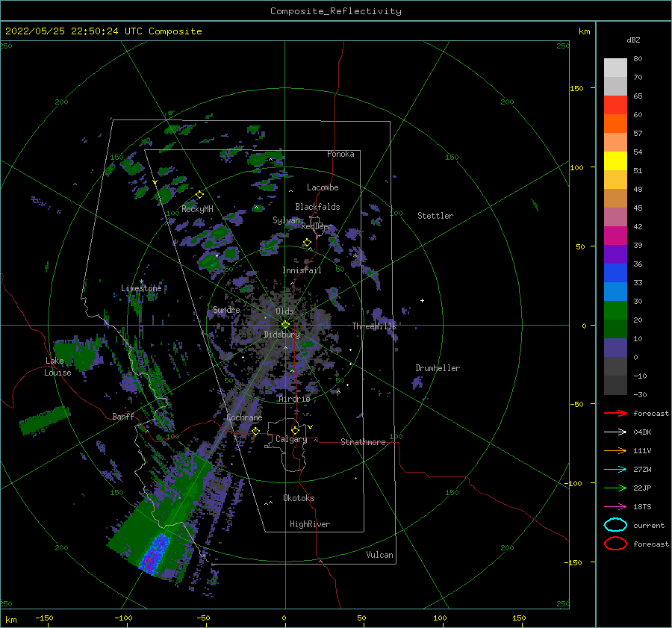Click the -150 tick label on bottom axis
This screenshot has height=628, width=672.
44,618
